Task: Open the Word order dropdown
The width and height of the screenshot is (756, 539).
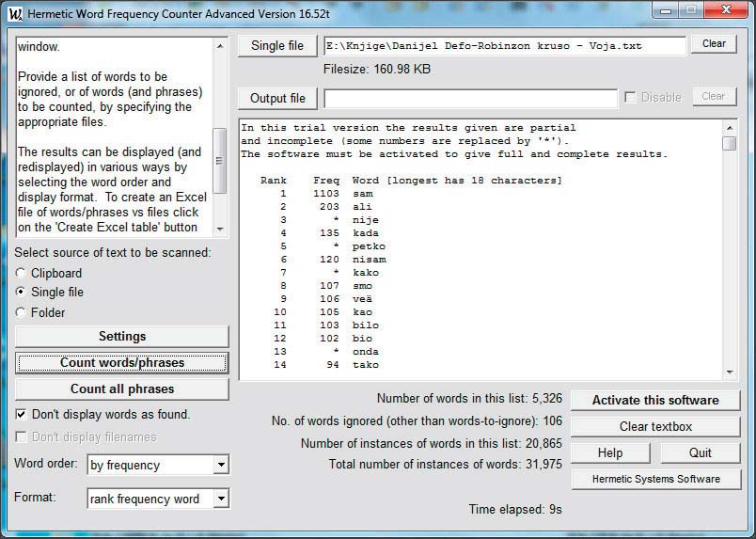Action: (x=221, y=465)
